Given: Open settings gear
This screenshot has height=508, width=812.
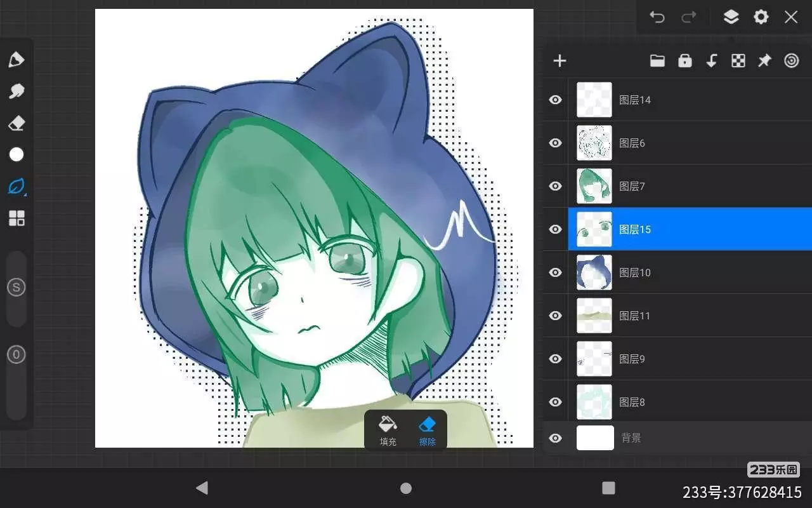Looking at the screenshot, I should (x=761, y=17).
